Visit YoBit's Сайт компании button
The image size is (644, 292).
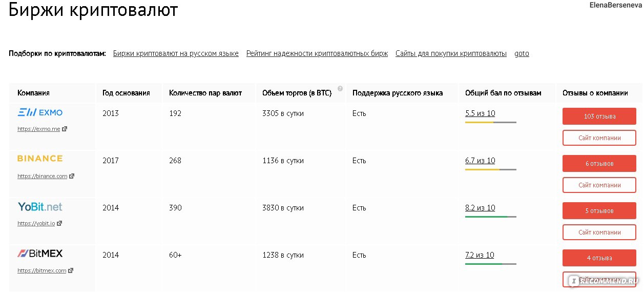[599, 232]
